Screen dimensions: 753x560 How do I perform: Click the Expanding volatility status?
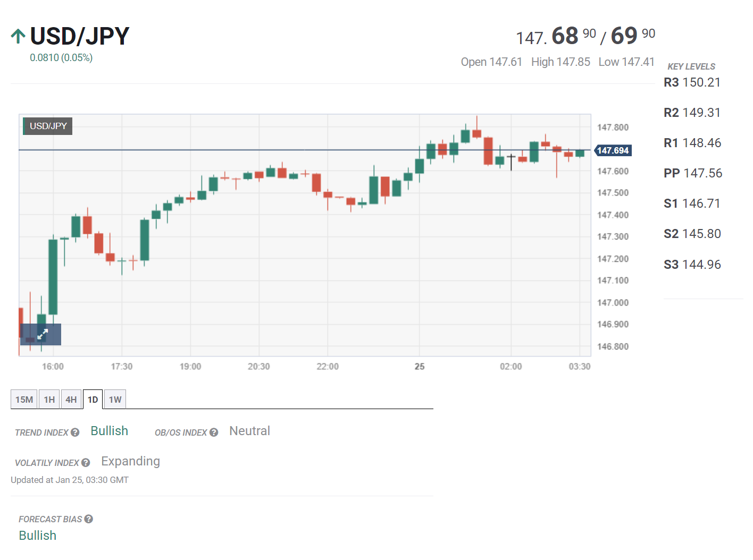pos(130,461)
